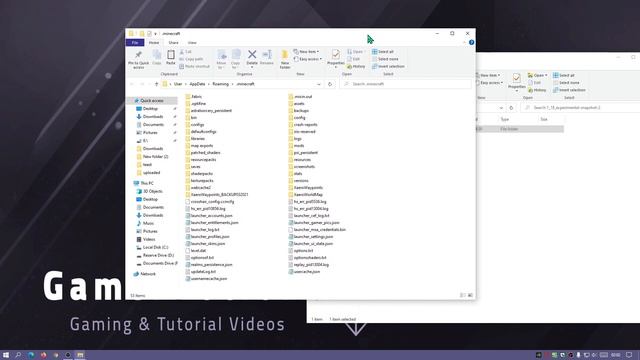640x360 pixels.
Task: Select the screenshots folder
Action: pyautogui.click(x=304, y=167)
